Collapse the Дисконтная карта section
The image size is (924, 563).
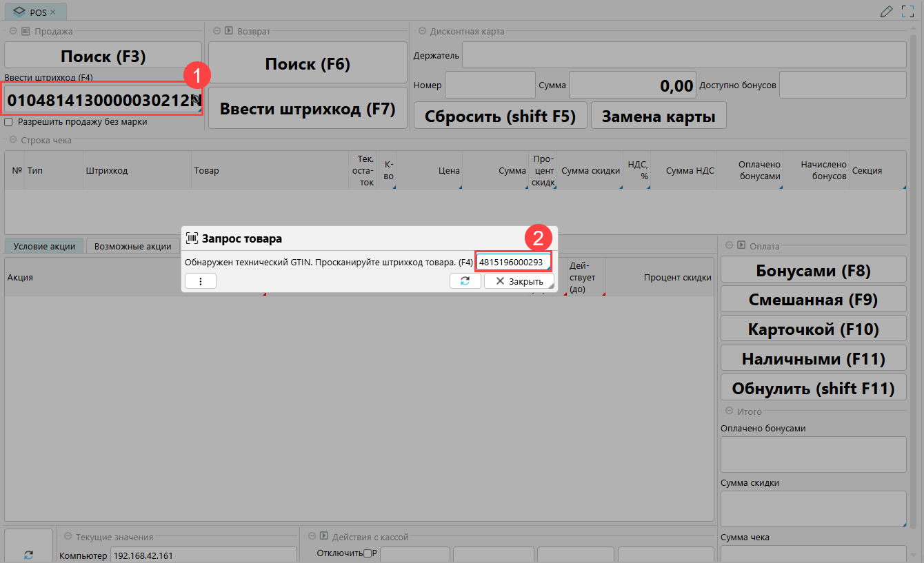tap(420, 31)
